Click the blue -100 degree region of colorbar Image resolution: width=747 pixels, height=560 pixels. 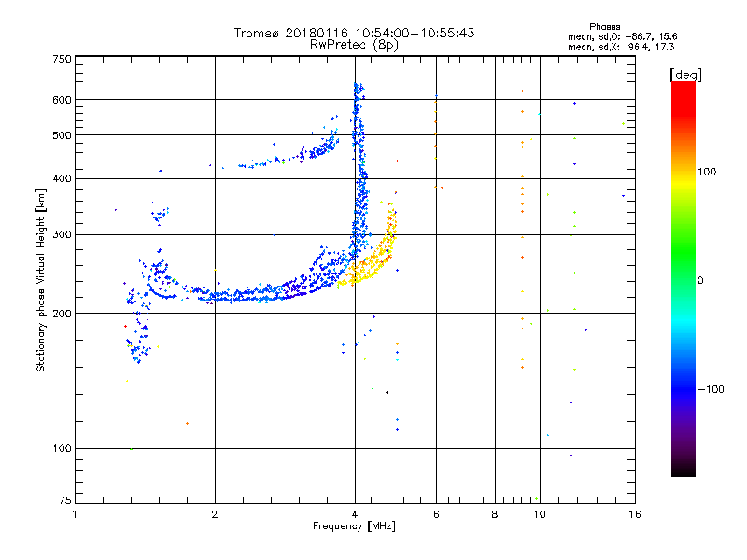[x=684, y=389]
